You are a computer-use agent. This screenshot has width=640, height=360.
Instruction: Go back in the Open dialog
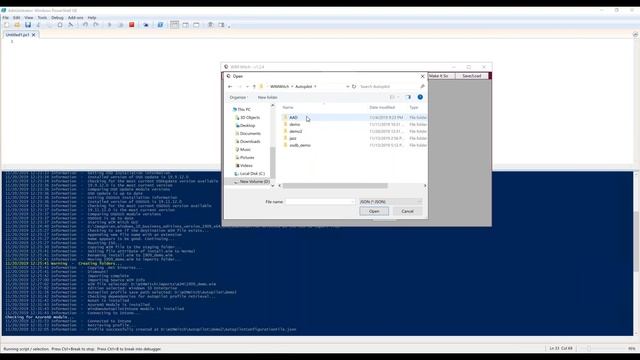pos(230,87)
